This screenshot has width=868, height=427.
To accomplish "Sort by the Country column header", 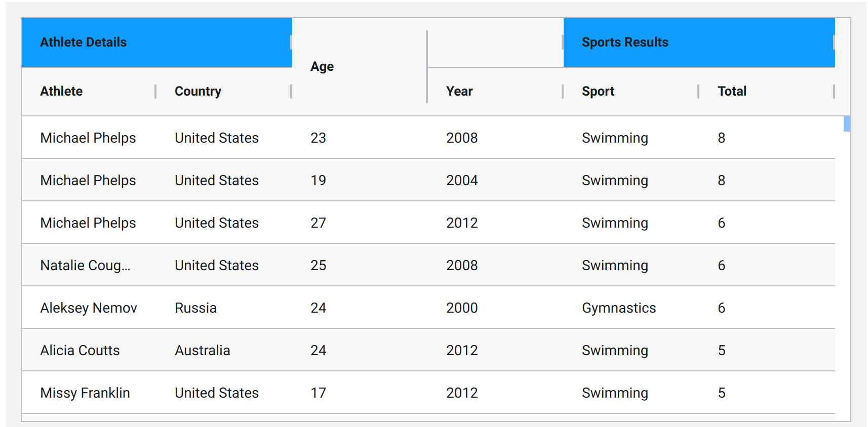I will click(198, 92).
